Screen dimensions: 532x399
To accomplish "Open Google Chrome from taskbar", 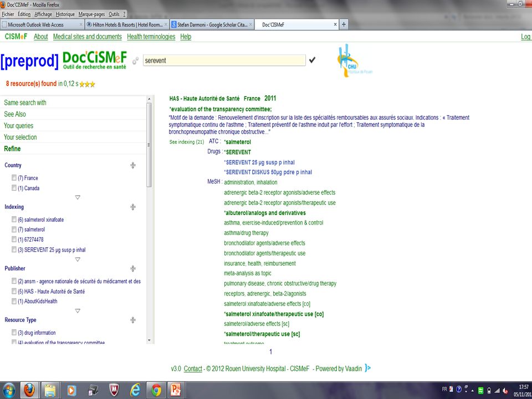I will (156, 391).
